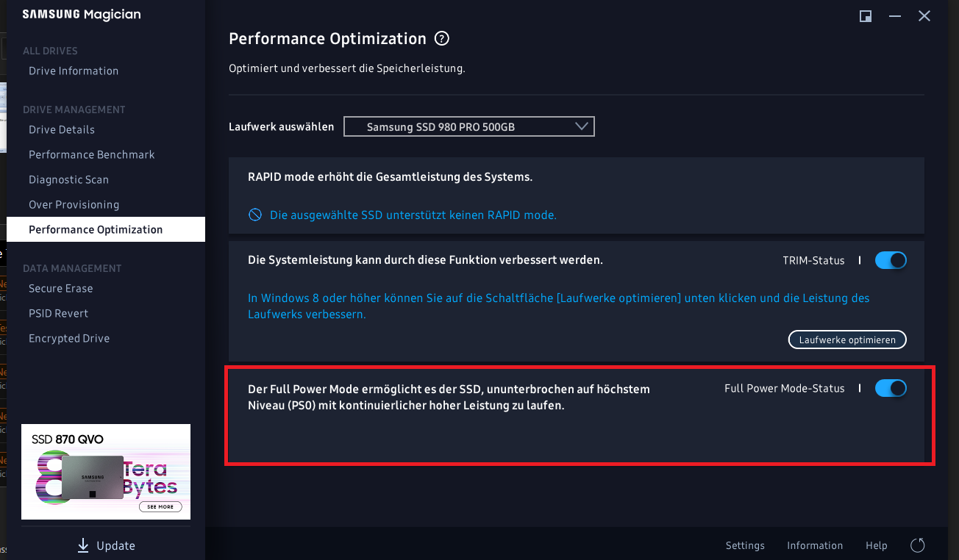Image resolution: width=959 pixels, height=560 pixels.
Task: Open Over Provisioning page
Action: tap(74, 204)
